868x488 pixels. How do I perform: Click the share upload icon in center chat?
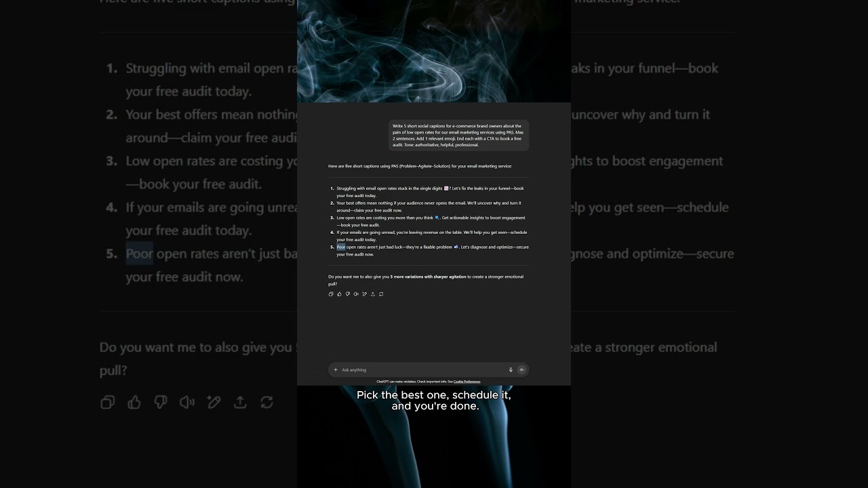tap(372, 294)
